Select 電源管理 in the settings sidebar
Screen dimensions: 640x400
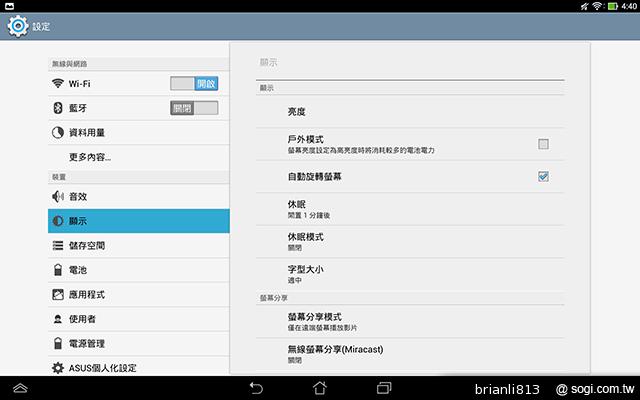pos(139,344)
